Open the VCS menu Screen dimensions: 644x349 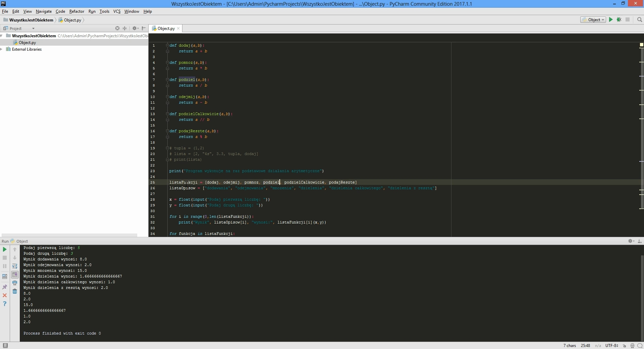click(x=117, y=11)
